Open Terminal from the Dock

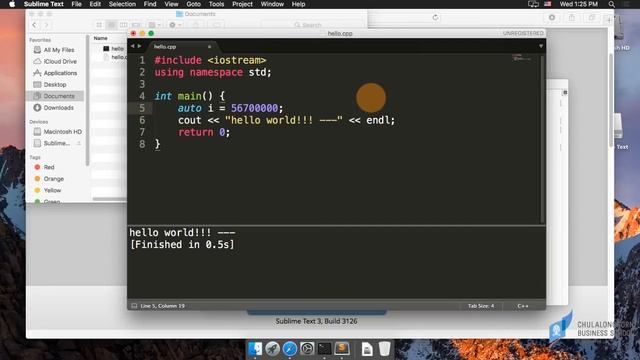324,349
